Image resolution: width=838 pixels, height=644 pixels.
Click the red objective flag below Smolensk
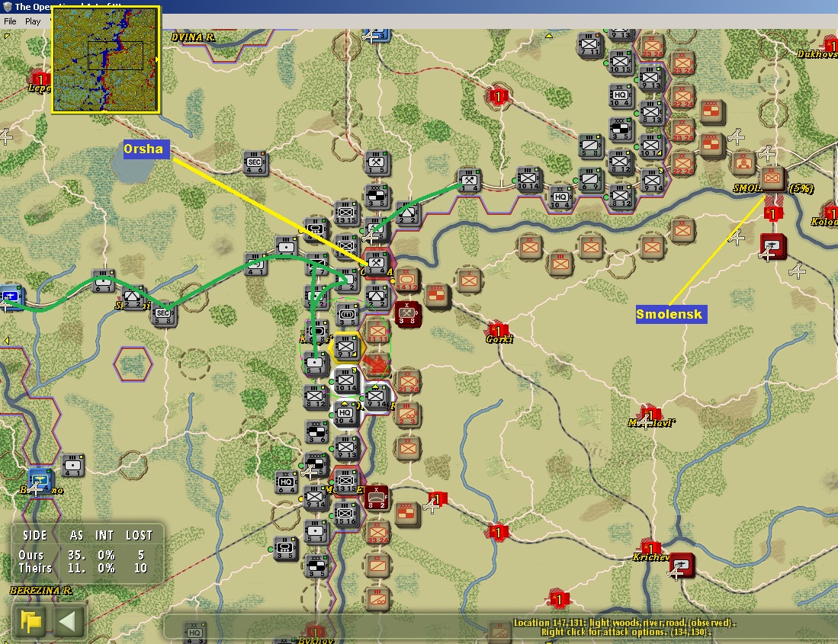pos(772,213)
